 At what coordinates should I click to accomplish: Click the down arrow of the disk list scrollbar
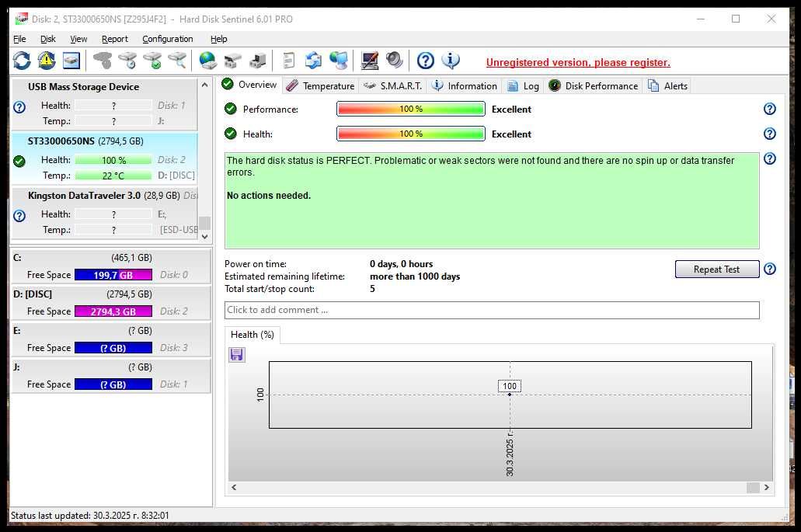(205, 236)
